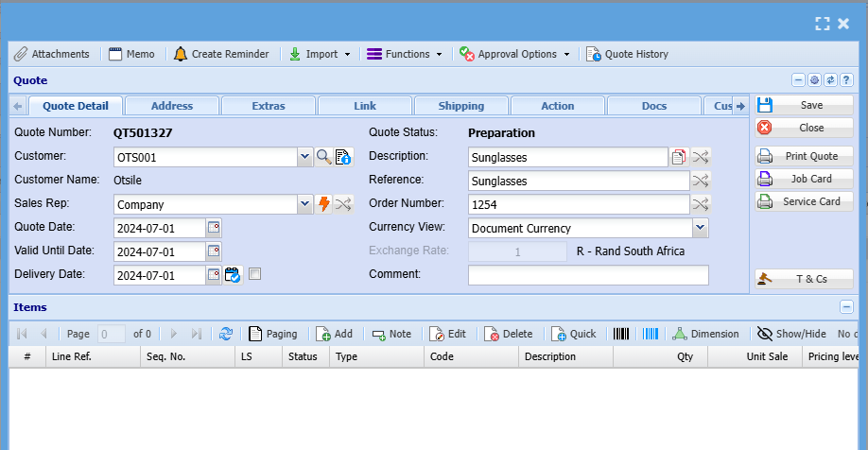Screen dimensions: 868x450
Task: Collapse the Items panel
Action: [x=846, y=307]
